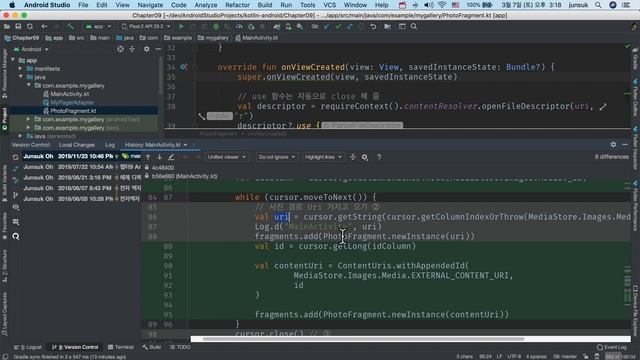This screenshot has width=640, height=360.
Task: Select the 2019/11/23 history revision row
Action: click(x=82, y=156)
